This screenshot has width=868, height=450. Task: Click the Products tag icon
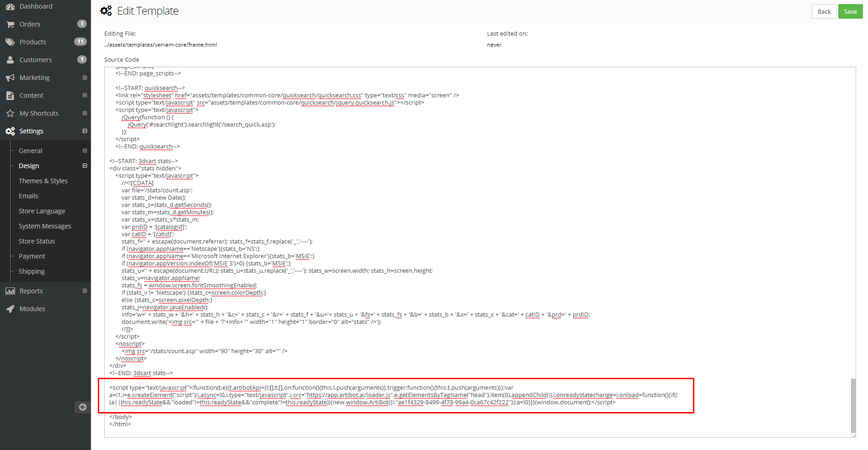[x=10, y=42]
